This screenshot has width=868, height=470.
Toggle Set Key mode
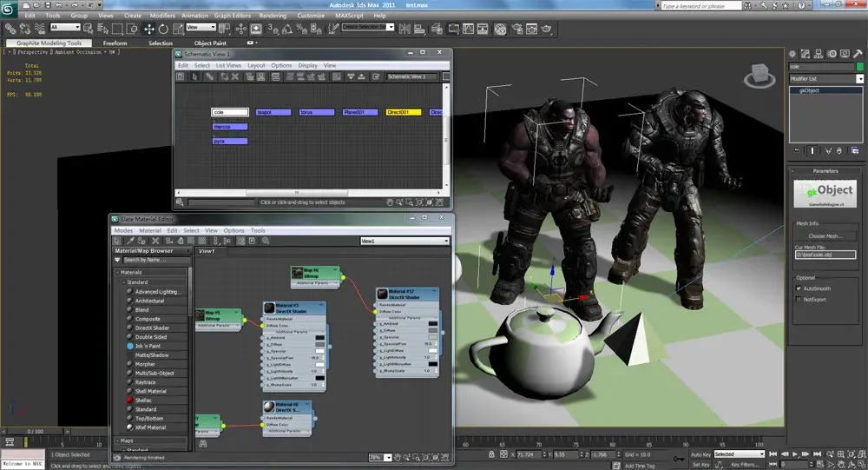[x=700, y=465]
